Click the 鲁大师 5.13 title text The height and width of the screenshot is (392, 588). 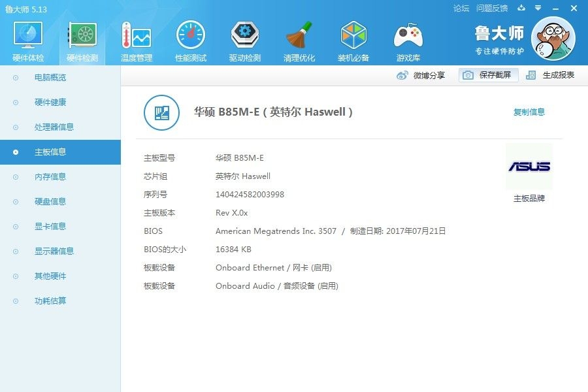[x=26, y=9]
